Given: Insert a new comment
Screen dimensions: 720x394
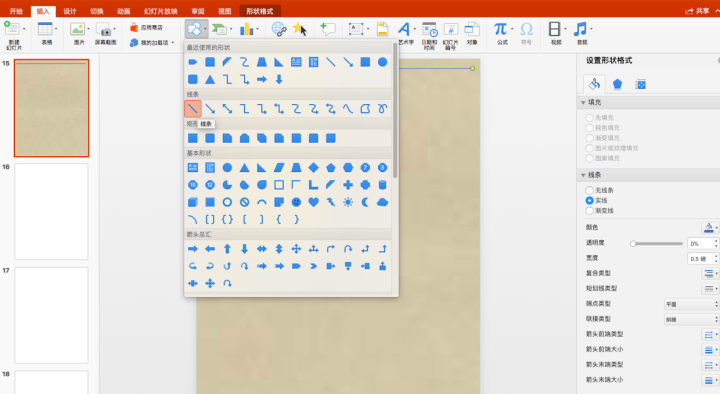Looking at the screenshot, I should (x=327, y=29).
